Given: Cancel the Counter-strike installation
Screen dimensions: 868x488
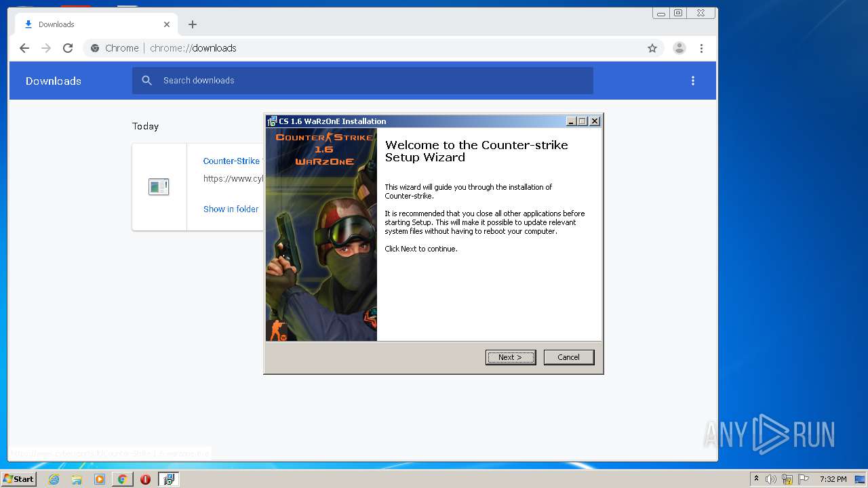Looking at the screenshot, I should [568, 357].
